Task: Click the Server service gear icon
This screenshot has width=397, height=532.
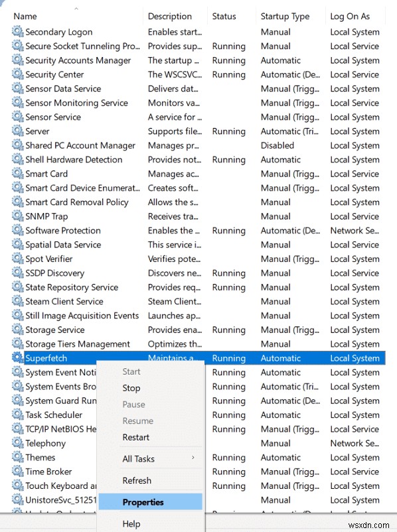Action: coord(18,131)
